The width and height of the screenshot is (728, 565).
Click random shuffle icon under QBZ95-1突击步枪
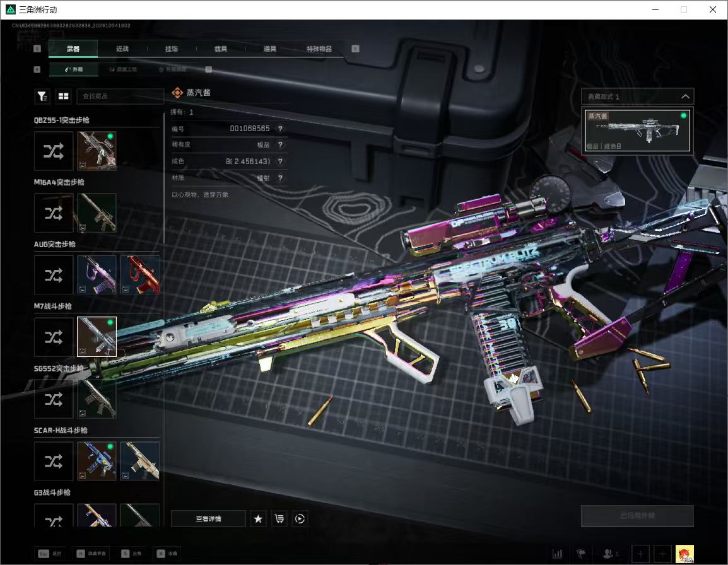click(x=54, y=151)
